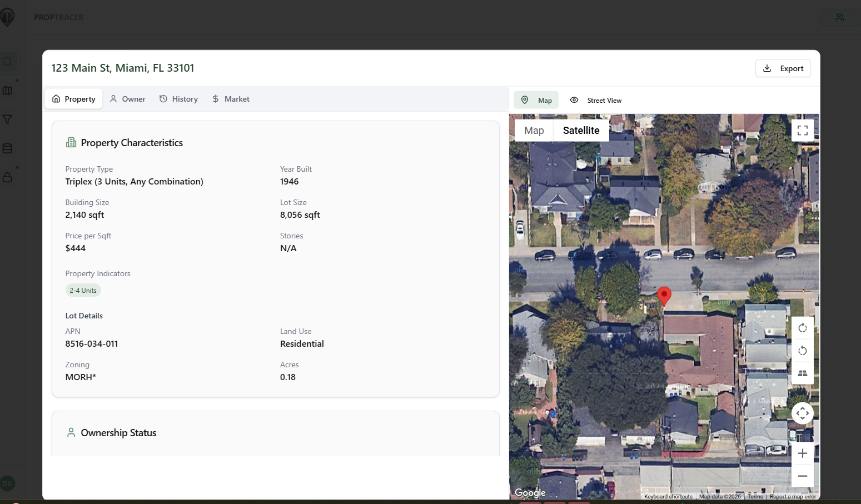Open the lock icon in left sidebar
The width and height of the screenshot is (861, 504).
click(x=7, y=177)
